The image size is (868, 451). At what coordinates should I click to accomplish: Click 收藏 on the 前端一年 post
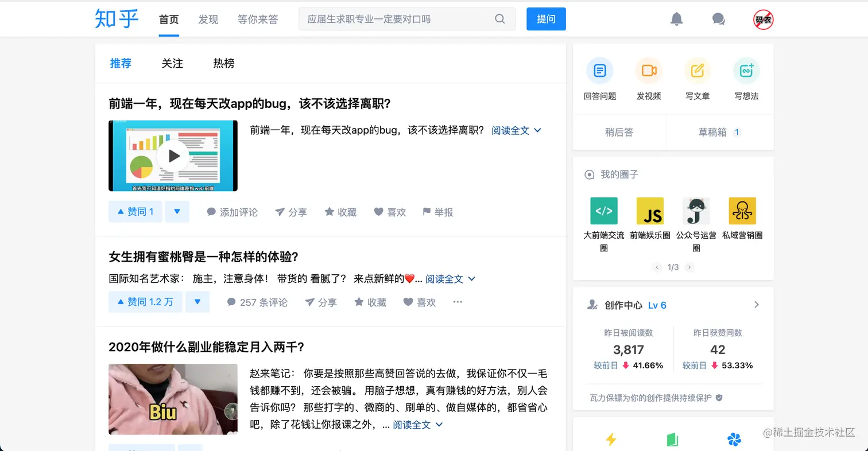click(340, 212)
